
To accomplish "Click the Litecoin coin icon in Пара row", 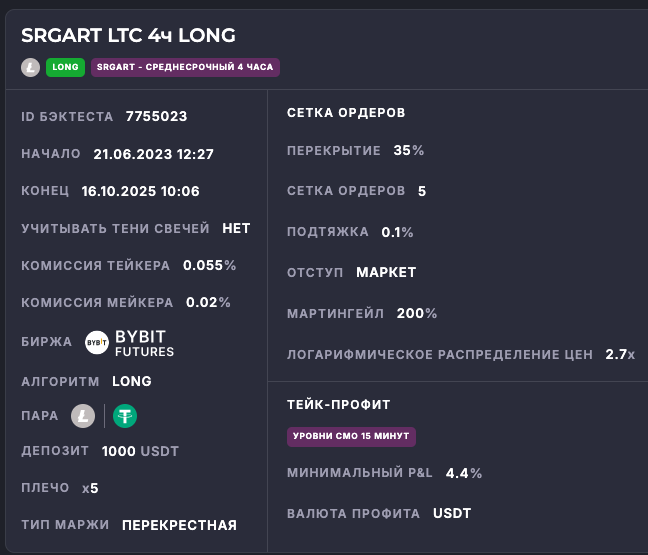I will pyautogui.click(x=83, y=415).
